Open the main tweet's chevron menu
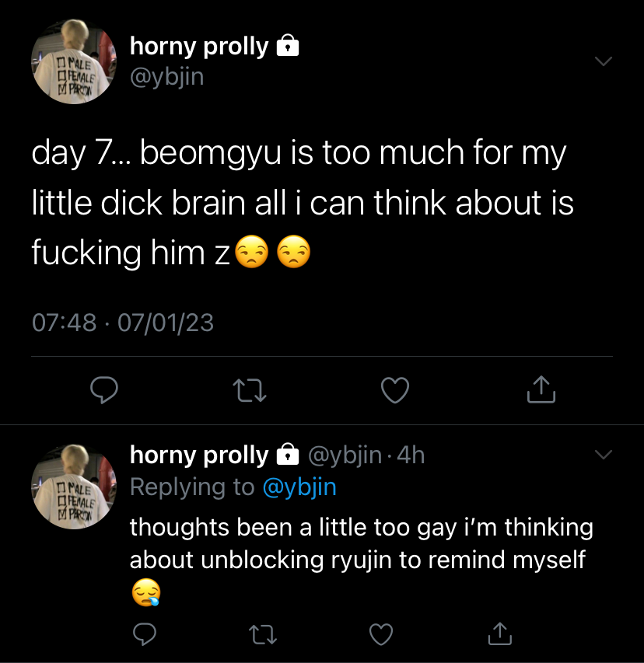 pos(604,61)
